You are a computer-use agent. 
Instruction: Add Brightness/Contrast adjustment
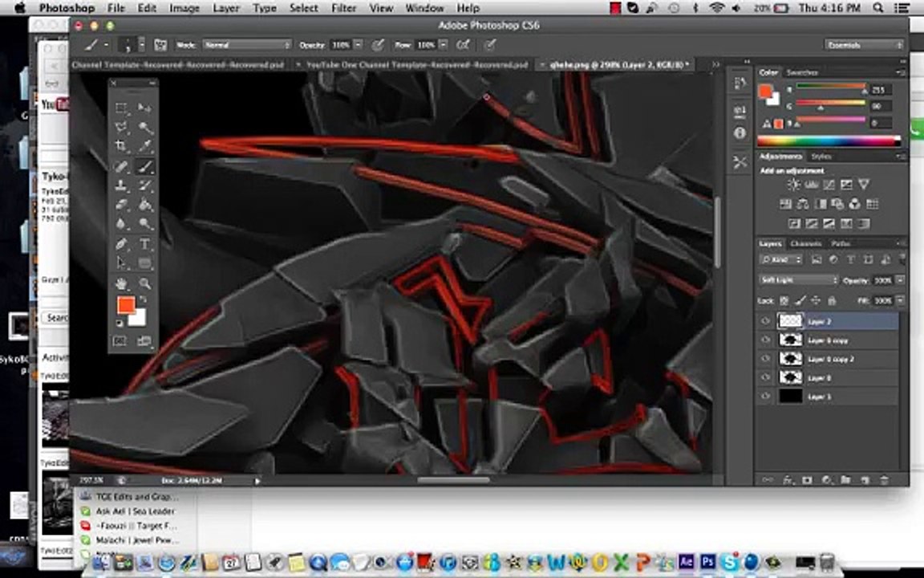794,185
